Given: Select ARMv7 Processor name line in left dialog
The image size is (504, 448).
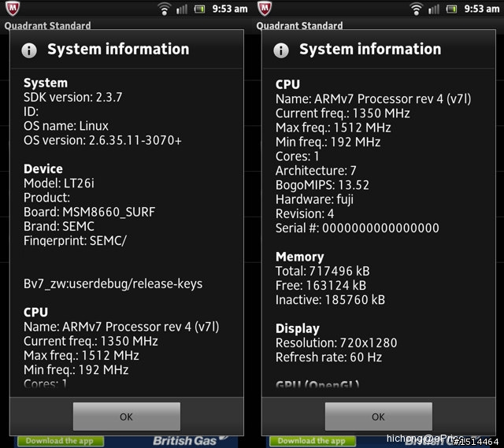Looking at the screenshot, I should tap(121, 327).
